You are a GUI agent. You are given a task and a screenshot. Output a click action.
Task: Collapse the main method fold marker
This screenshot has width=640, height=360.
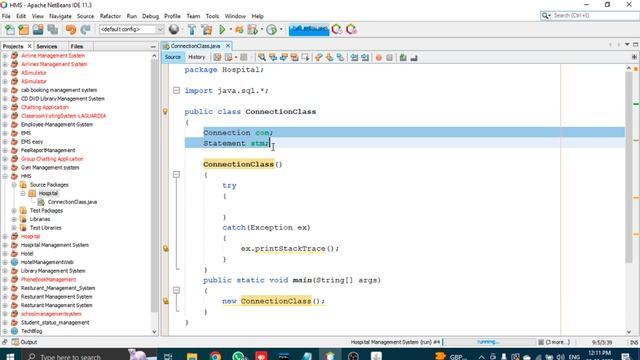point(176,290)
